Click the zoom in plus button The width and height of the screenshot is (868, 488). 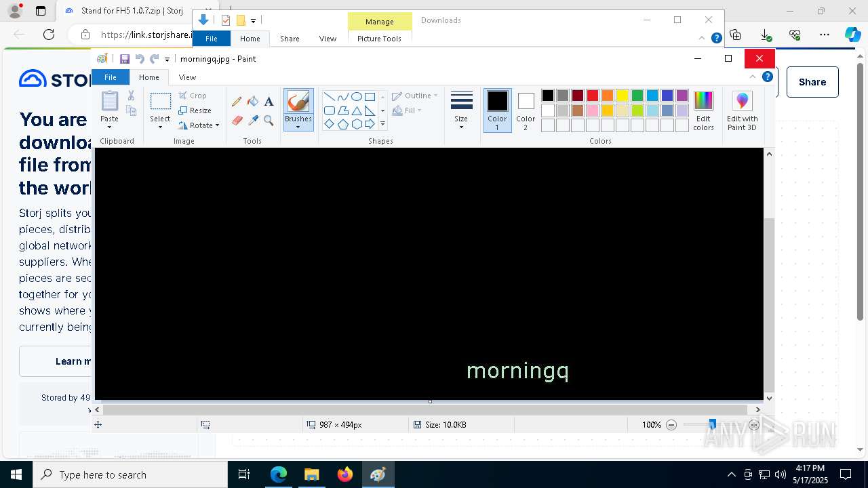(x=754, y=425)
